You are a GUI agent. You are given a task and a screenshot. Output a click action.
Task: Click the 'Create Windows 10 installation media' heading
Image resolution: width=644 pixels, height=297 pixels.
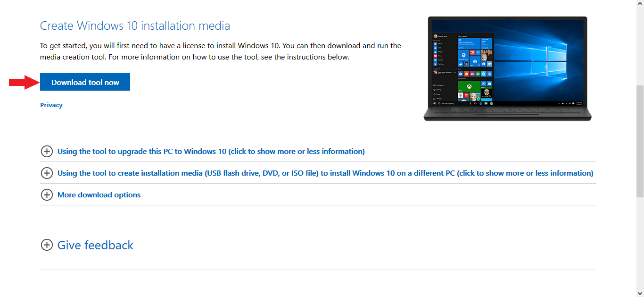135,25
